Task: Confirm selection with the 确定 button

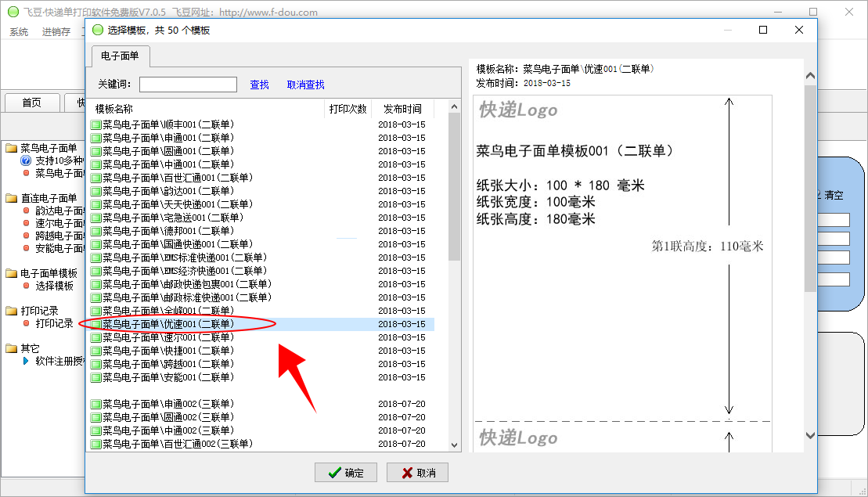Action: tap(346, 473)
